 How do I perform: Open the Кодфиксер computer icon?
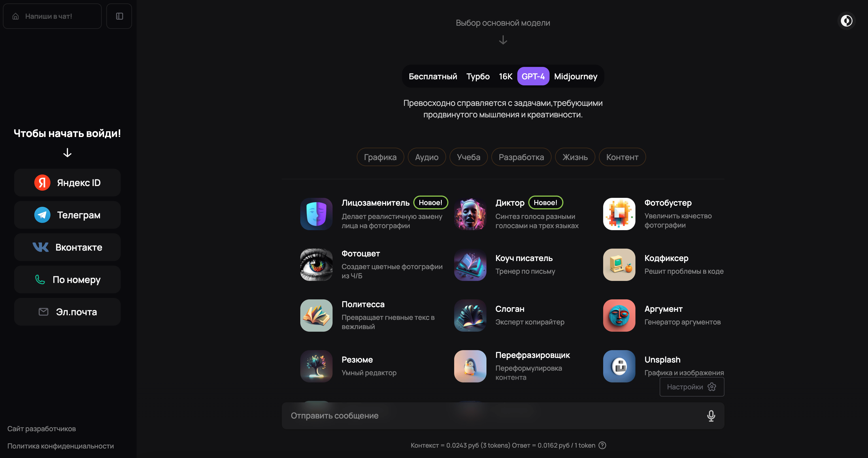click(619, 265)
